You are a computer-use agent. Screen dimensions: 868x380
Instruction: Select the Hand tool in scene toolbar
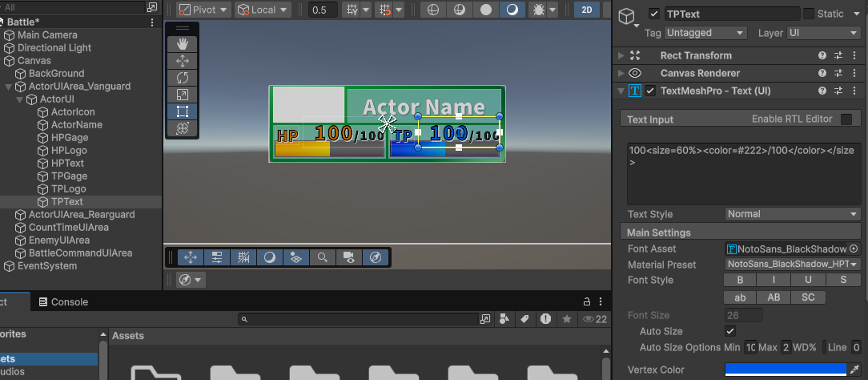183,44
